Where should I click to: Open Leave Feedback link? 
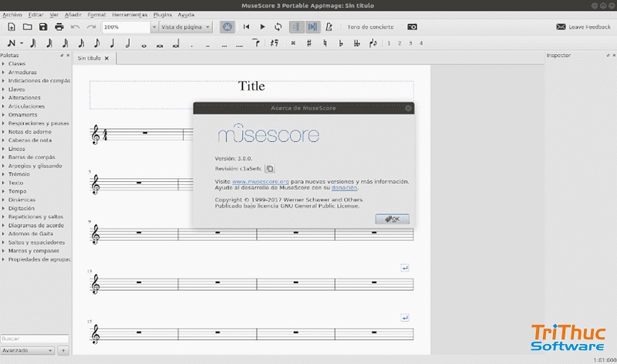pos(584,27)
